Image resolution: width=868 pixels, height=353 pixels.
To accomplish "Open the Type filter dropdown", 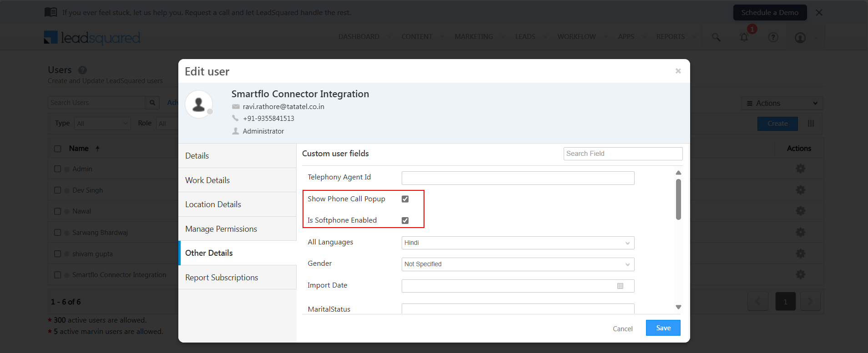I will point(102,123).
